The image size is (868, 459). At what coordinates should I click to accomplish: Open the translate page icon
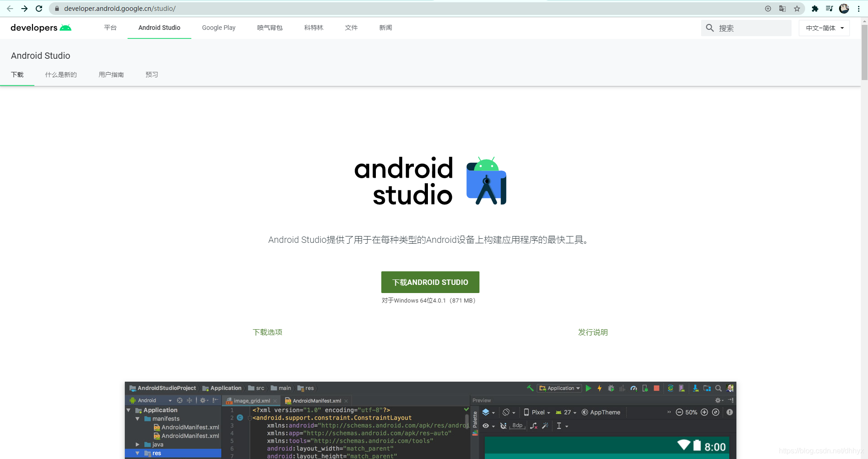tap(783, 9)
